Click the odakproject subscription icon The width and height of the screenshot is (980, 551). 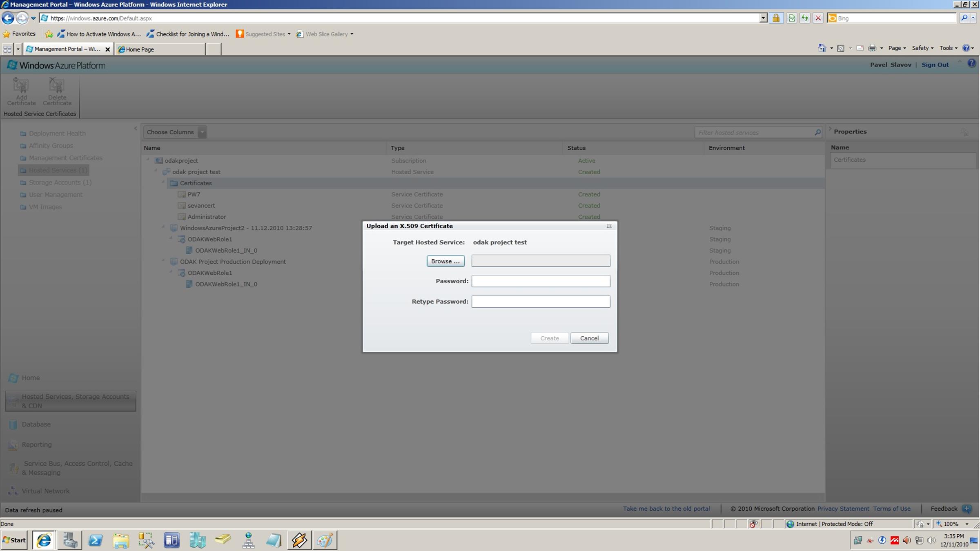pos(159,161)
